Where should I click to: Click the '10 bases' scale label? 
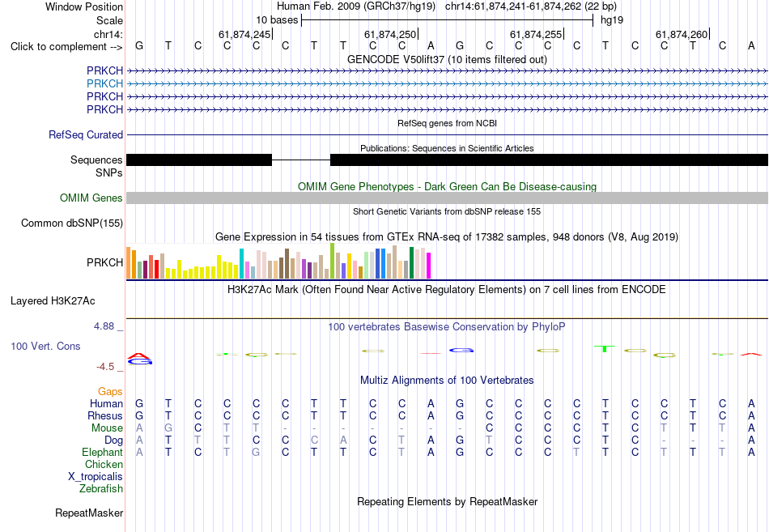[x=277, y=20]
